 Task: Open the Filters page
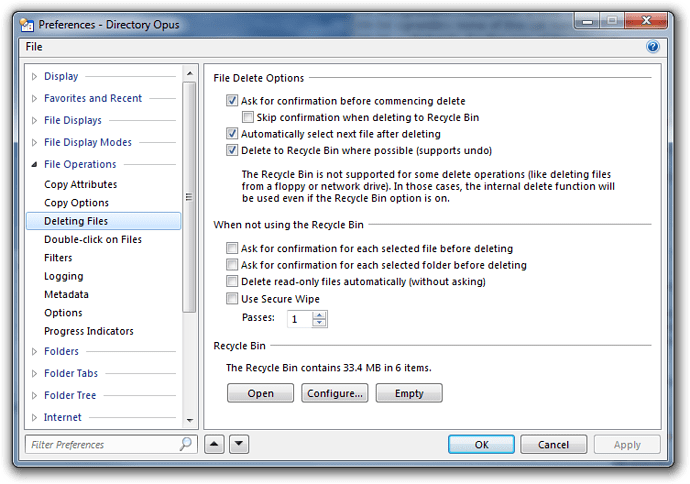pos(58,258)
